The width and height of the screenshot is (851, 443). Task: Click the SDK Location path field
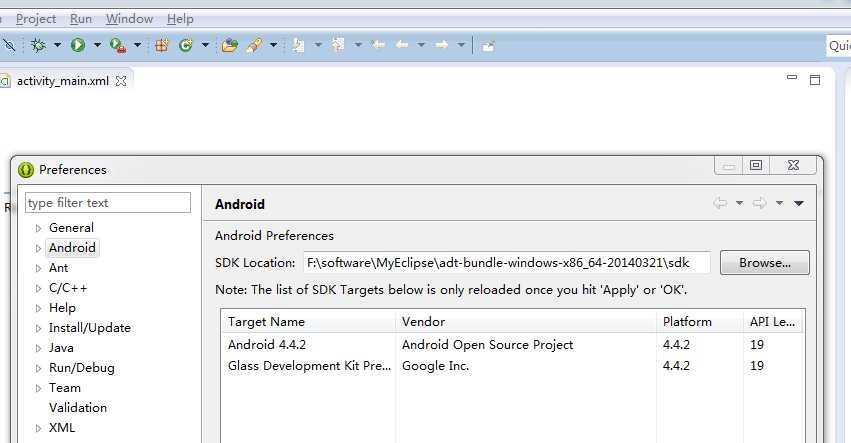coord(506,263)
